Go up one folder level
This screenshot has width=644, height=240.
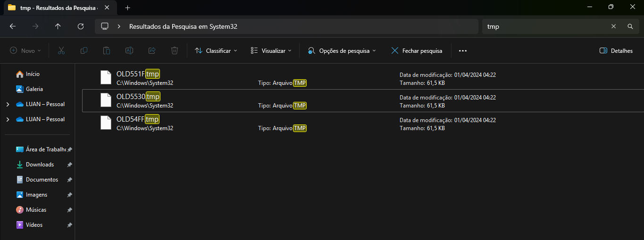point(58,26)
